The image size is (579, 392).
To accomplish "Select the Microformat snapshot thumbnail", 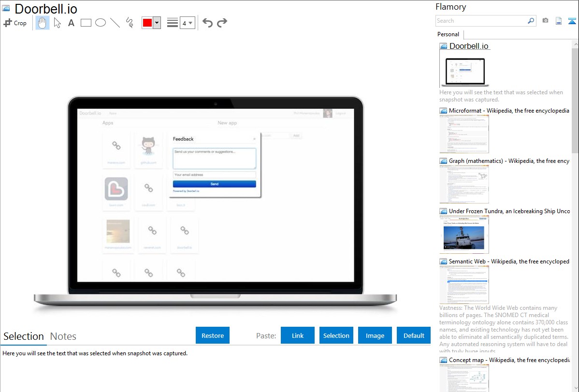I will 464,134.
